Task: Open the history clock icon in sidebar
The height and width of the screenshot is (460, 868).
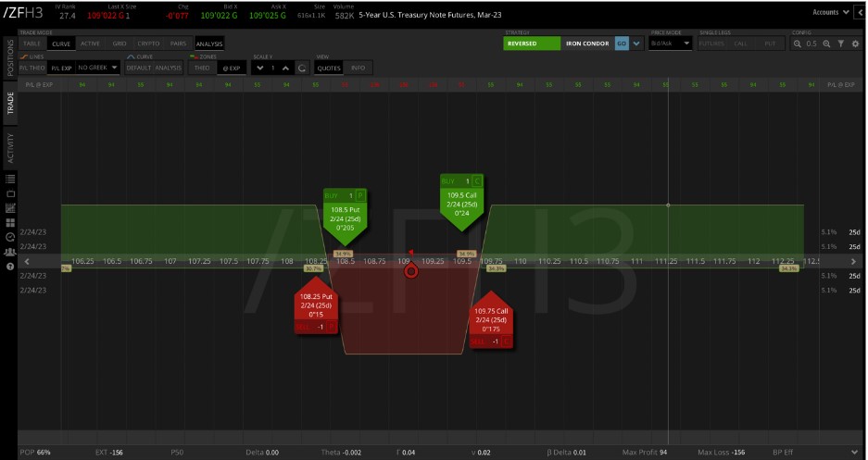Action: (10, 237)
